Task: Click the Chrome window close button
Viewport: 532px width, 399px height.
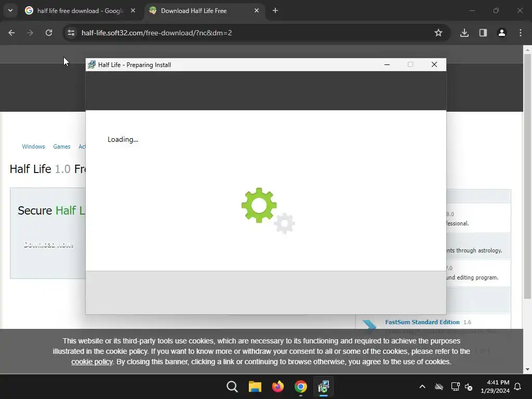Action: 520,10
